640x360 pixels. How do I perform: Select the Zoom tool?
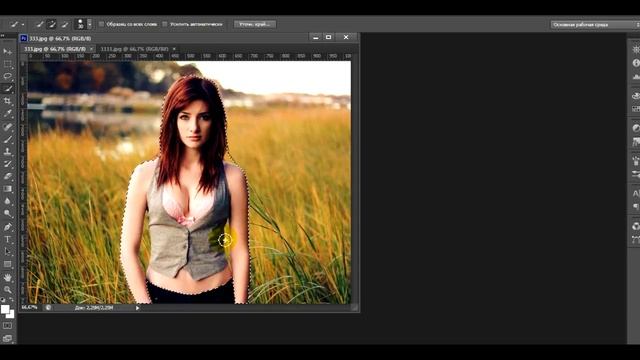[x=7, y=290]
